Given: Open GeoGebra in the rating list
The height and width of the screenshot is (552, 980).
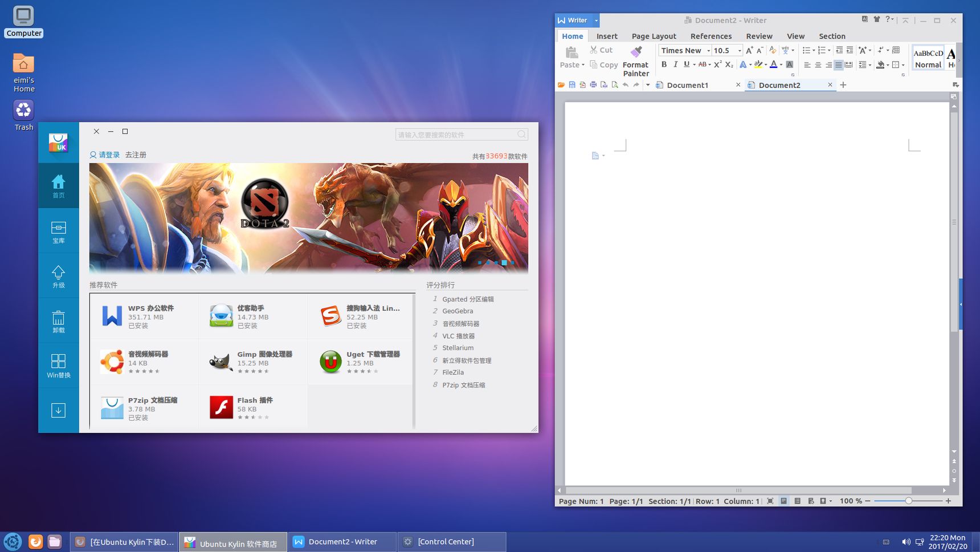Looking at the screenshot, I should coord(458,311).
